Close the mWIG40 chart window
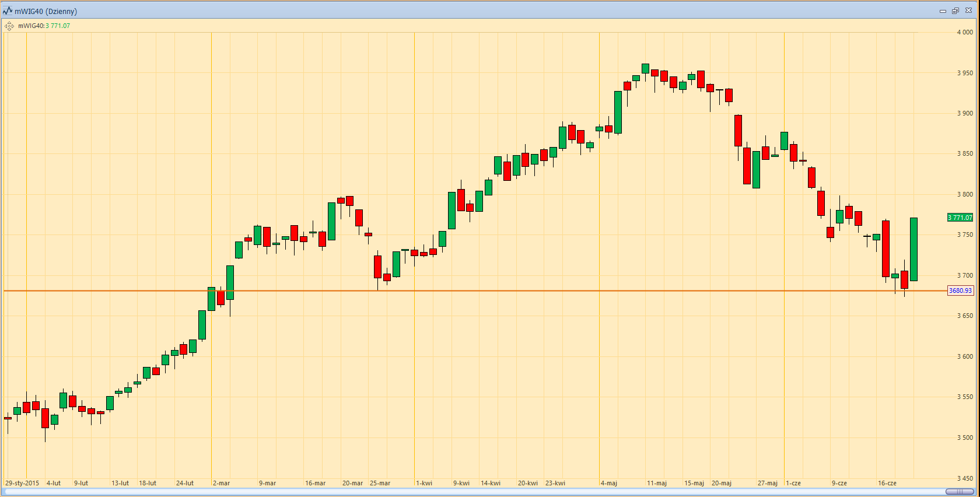This screenshot has height=497, width=980. 968,11
